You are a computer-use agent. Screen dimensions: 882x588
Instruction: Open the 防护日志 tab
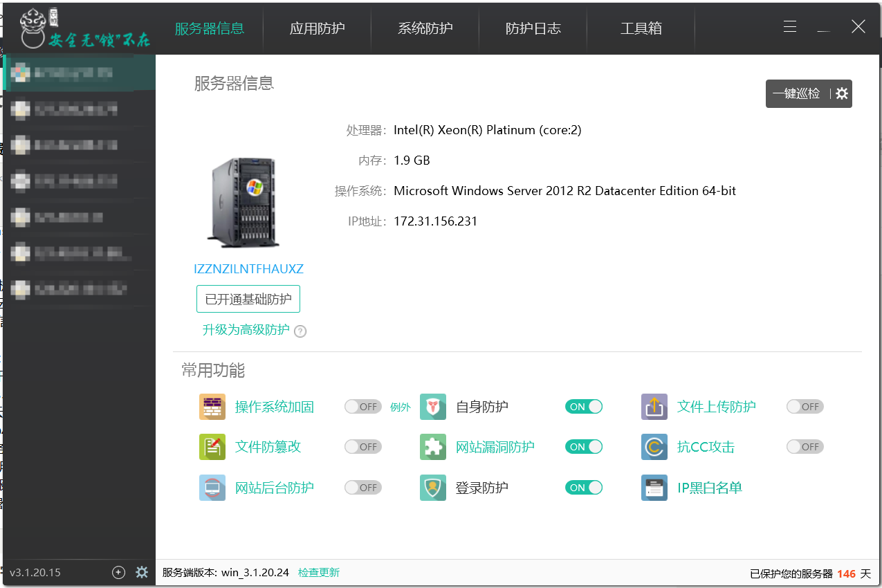[x=533, y=28]
